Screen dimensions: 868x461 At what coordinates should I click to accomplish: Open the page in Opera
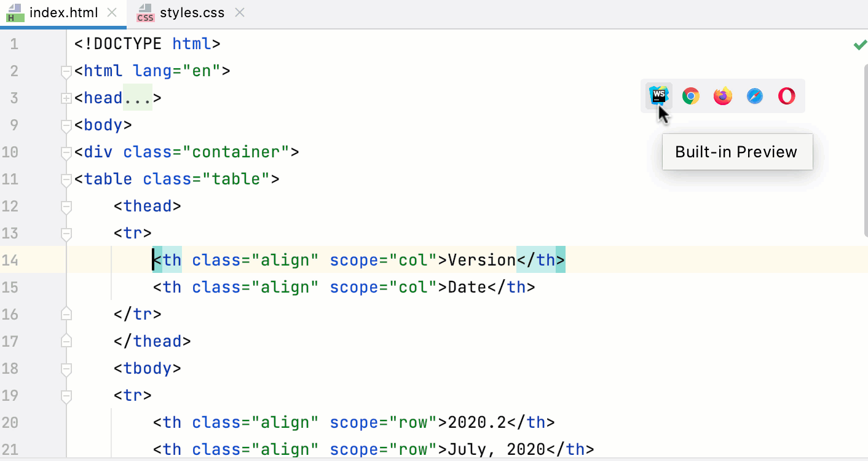[x=786, y=95]
